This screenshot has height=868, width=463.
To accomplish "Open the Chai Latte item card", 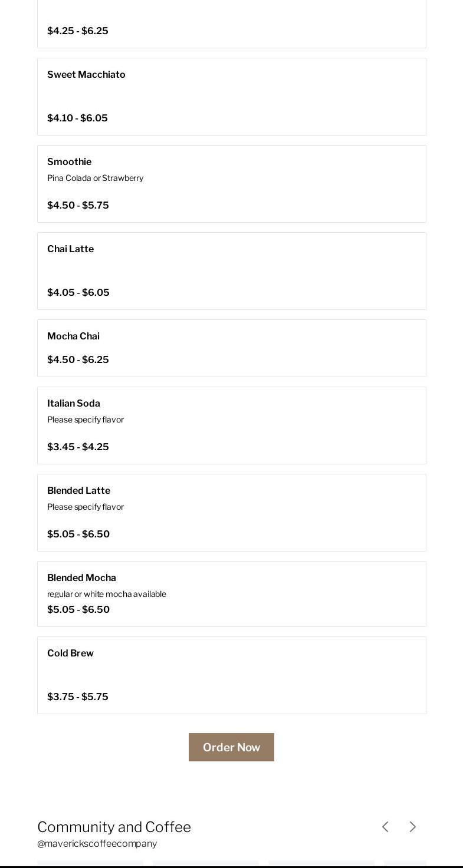I will click(x=232, y=271).
